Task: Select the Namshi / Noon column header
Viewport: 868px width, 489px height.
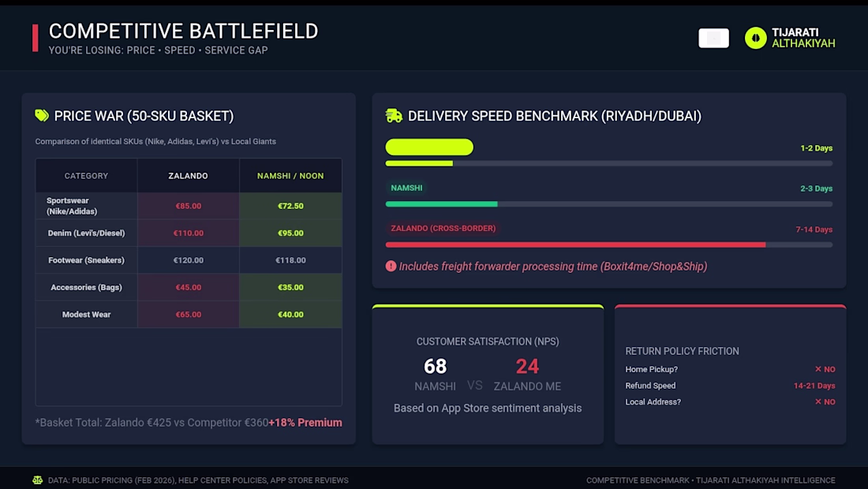Action: pos(290,176)
